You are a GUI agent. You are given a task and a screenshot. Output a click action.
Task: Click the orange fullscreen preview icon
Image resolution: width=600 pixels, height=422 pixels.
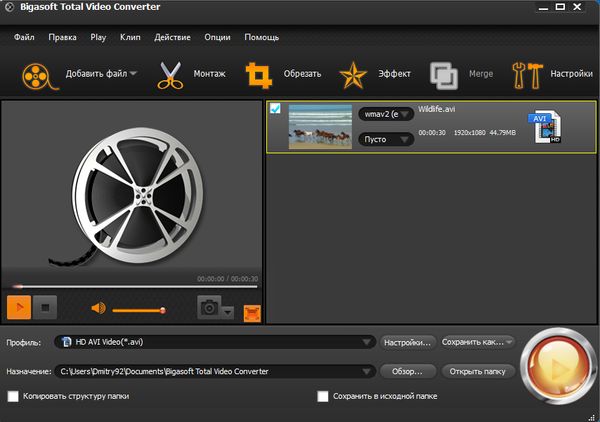click(251, 311)
